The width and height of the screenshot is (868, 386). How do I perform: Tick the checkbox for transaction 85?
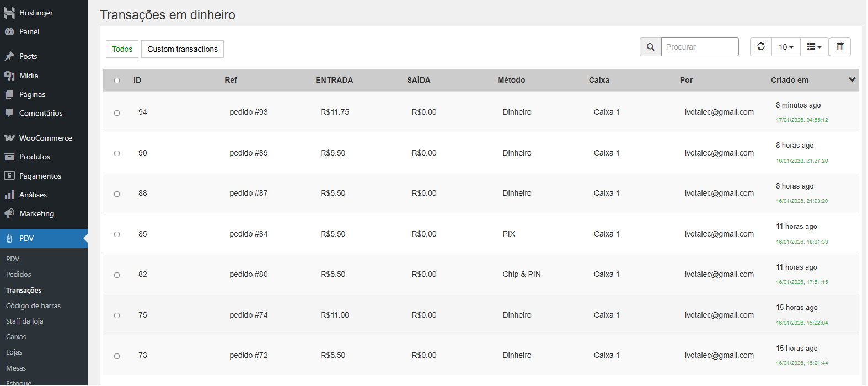pos(117,234)
